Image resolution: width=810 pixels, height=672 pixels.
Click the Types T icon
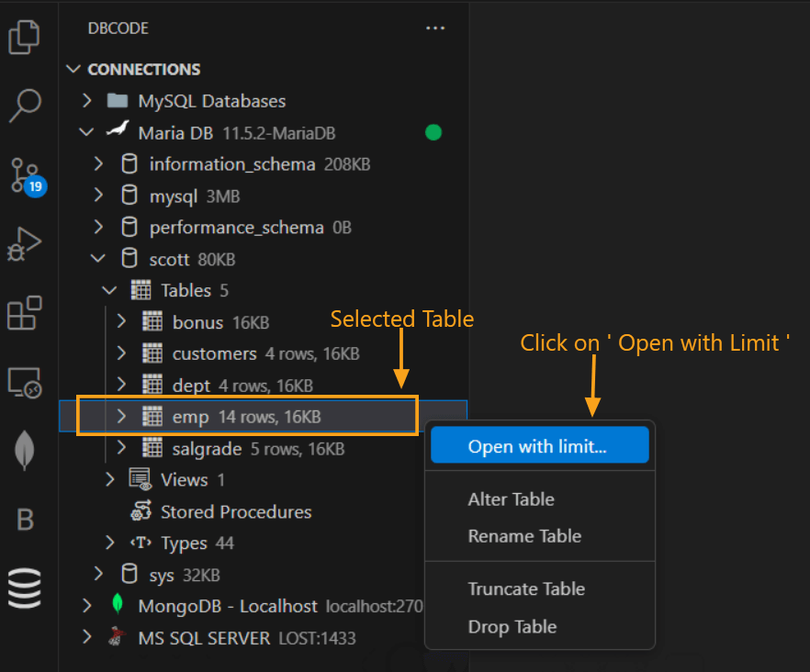click(141, 543)
